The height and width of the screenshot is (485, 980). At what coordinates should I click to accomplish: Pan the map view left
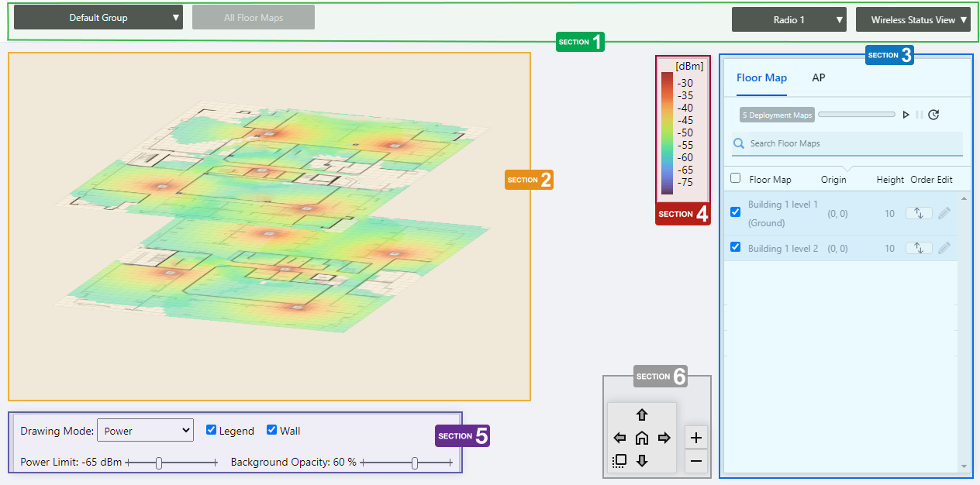point(619,438)
